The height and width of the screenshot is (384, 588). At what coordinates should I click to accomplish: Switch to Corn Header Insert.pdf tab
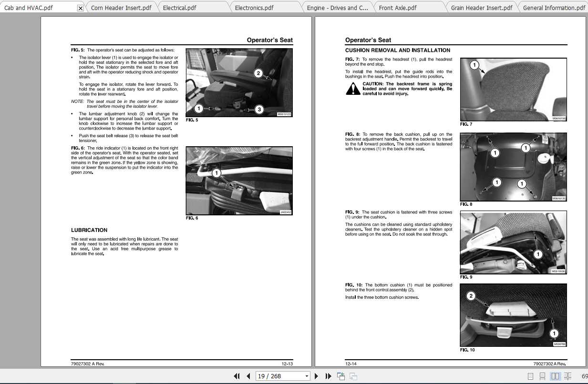pos(121,8)
